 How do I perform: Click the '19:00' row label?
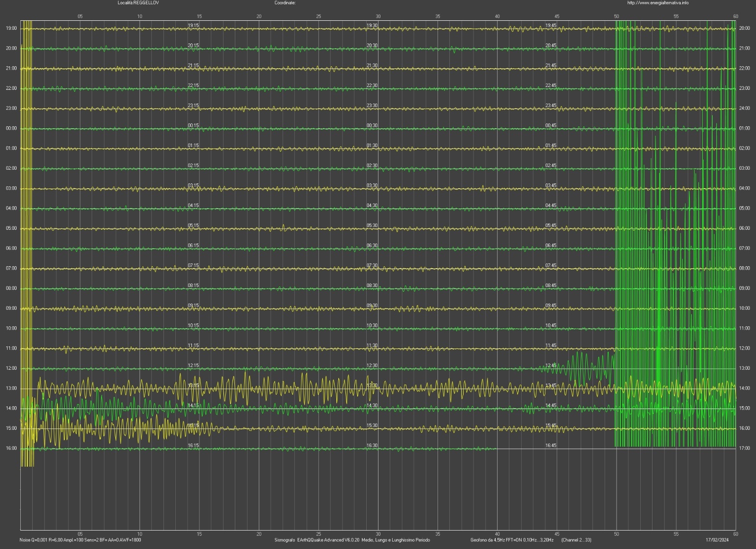coord(11,28)
